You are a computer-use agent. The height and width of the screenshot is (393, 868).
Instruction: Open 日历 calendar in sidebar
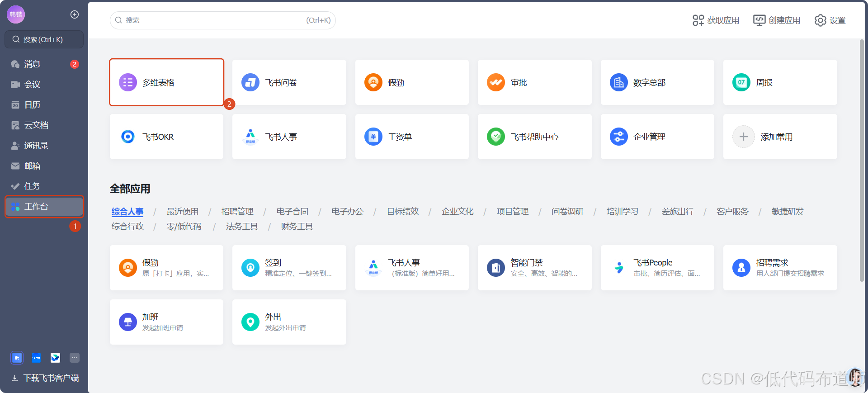click(44, 105)
